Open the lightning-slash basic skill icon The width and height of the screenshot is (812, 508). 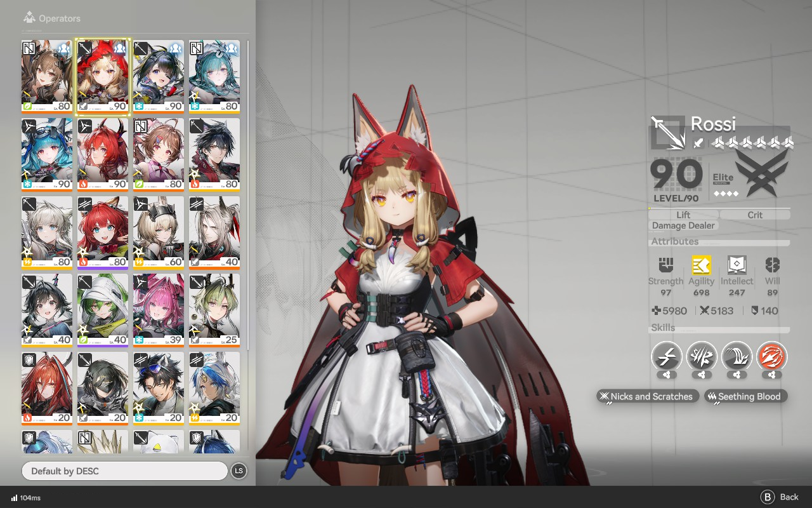coord(667,358)
